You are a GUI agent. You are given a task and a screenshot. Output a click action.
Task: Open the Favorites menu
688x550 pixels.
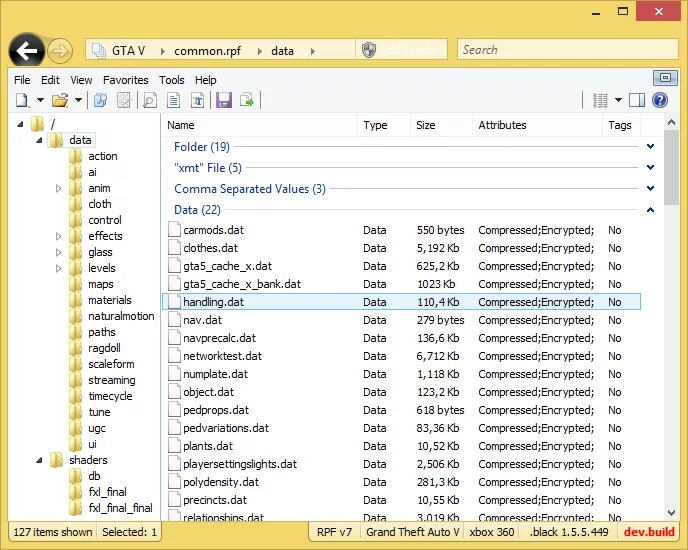tap(125, 80)
